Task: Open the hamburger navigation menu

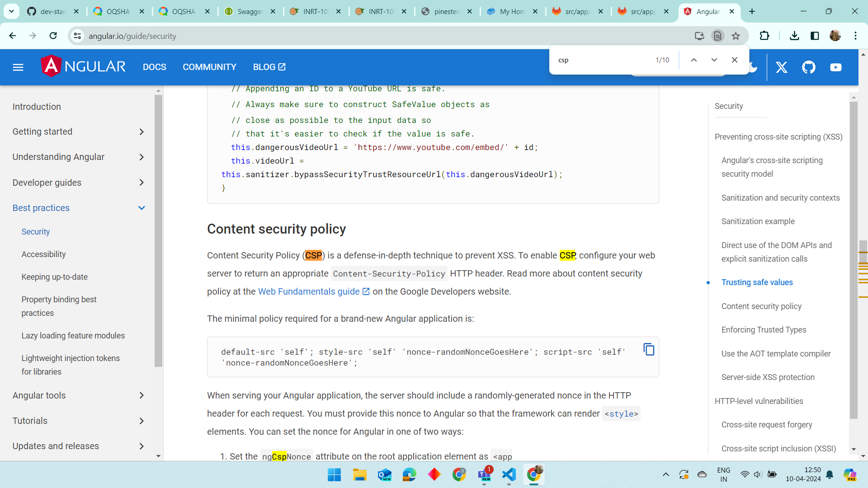Action: [18, 67]
